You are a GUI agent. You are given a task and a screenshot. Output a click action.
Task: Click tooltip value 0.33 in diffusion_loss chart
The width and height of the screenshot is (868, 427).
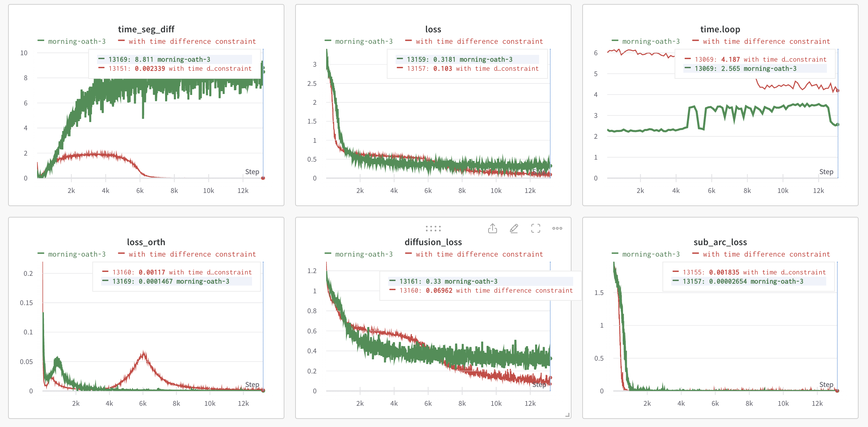tap(433, 282)
